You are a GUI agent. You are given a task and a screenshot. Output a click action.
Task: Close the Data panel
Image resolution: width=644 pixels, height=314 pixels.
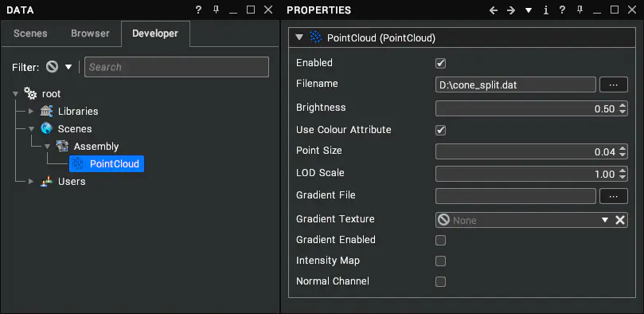(x=268, y=10)
